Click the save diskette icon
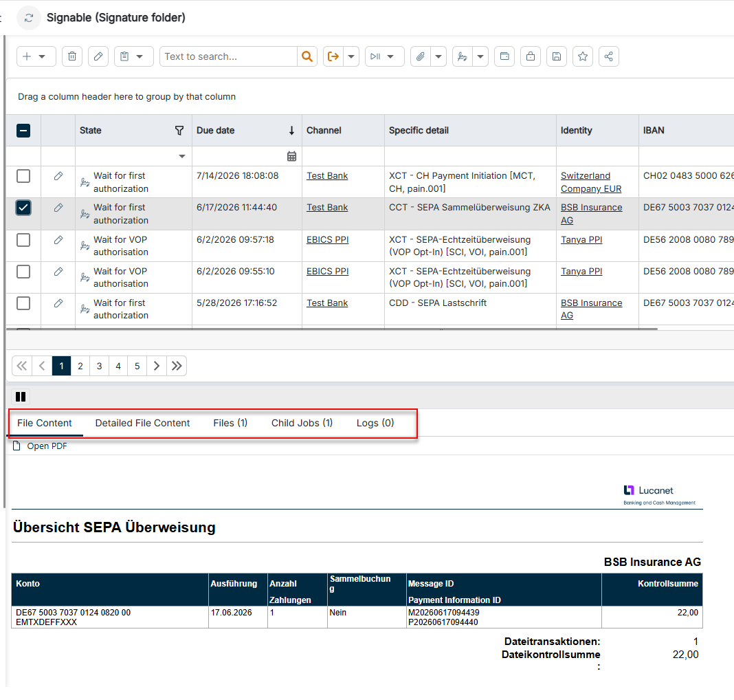Image resolution: width=734 pixels, height=700 pixels. pyautogui.click(x=557, y=56)
